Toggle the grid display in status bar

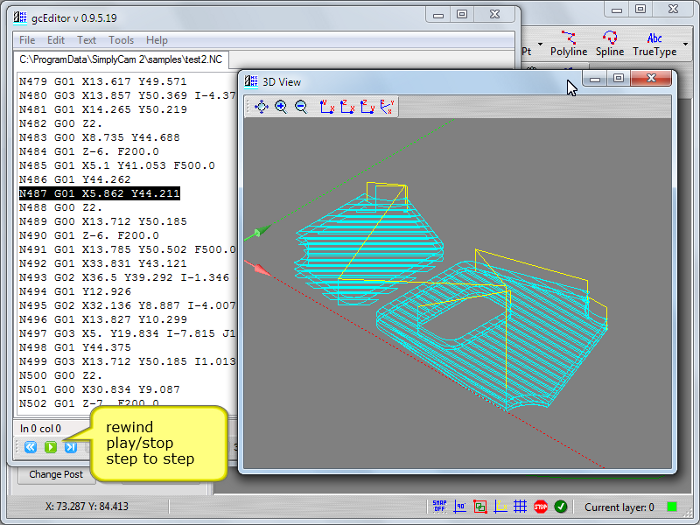pos(520,507)
